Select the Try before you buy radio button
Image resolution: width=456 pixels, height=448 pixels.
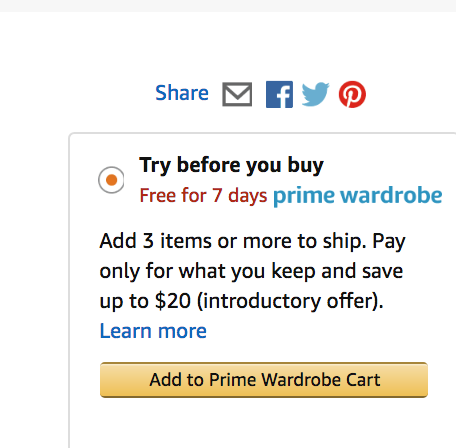[111, 180]
